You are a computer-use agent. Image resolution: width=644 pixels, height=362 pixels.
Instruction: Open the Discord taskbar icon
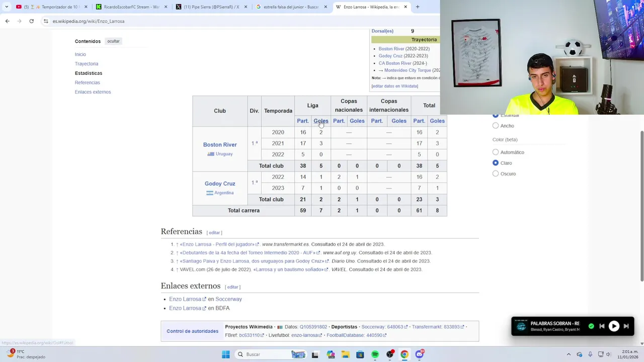point(420,354)
